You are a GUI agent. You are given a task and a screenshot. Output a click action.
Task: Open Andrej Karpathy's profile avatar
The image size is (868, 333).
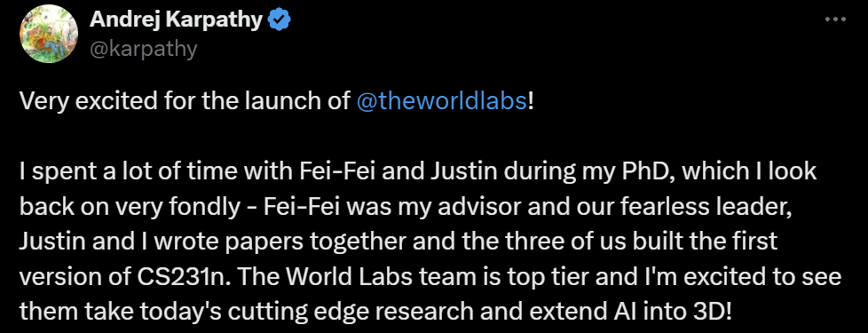49,35
